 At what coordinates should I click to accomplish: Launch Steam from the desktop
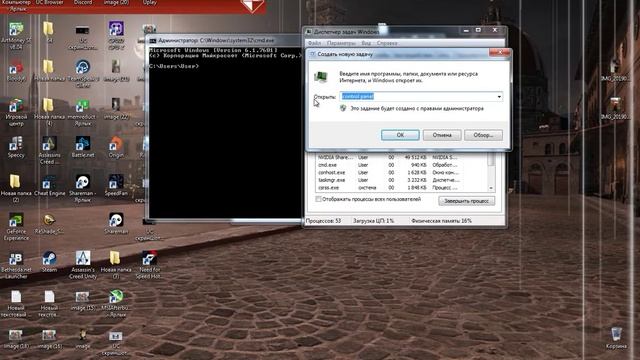pyautogui.click(x=49, y=261)
